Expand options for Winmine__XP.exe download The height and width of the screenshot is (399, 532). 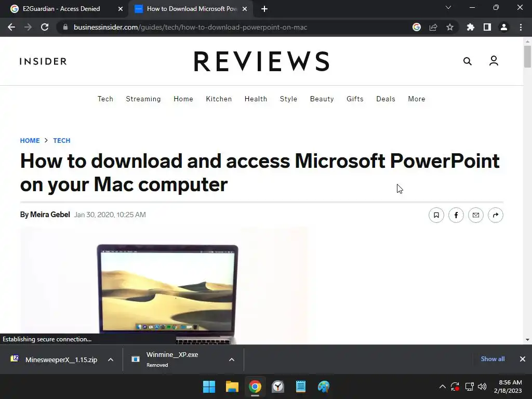point(232,360)
